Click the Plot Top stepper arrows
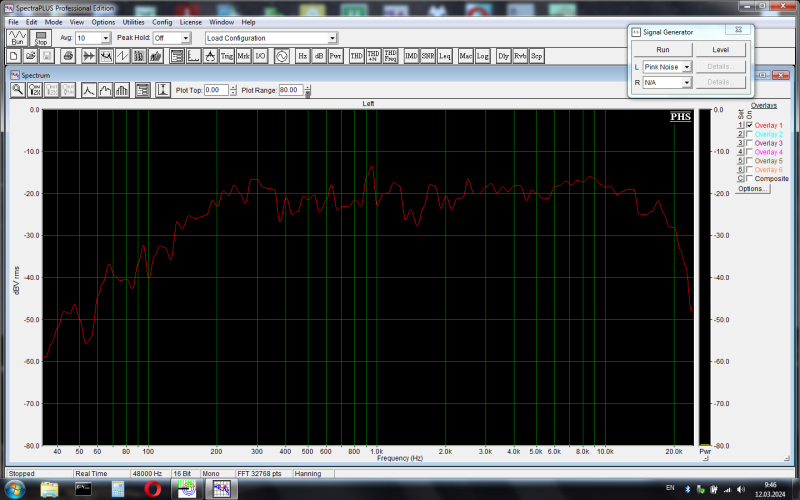 coord(233,90)
